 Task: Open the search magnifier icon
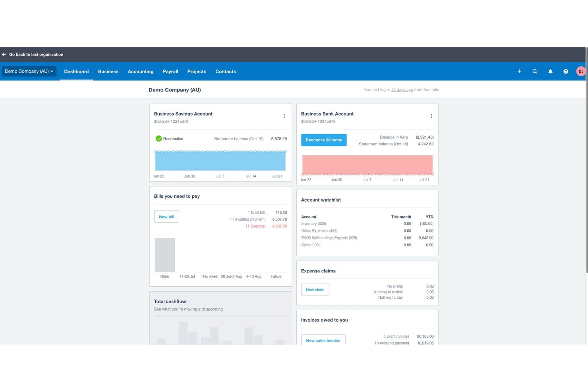click(x=535, y=71)
